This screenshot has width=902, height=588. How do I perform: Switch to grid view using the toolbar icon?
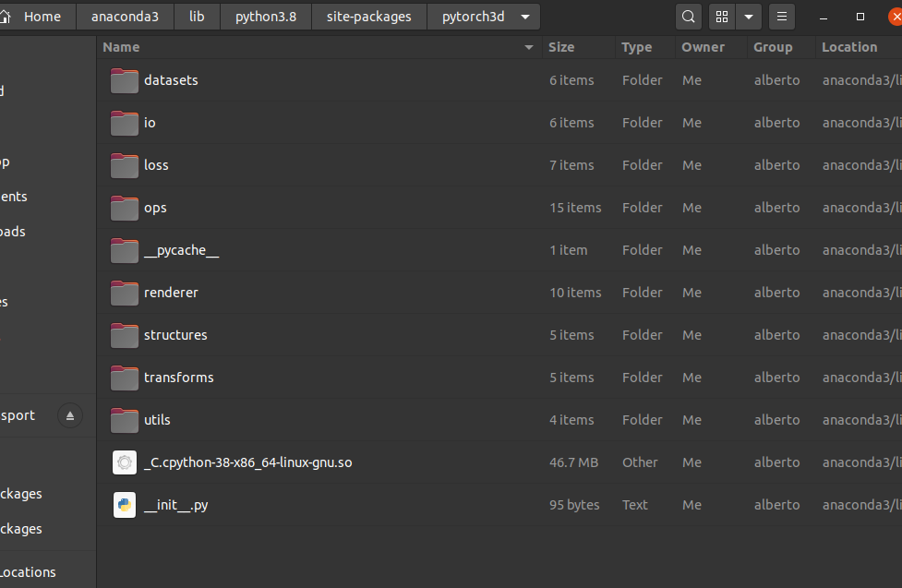[721, 16]
